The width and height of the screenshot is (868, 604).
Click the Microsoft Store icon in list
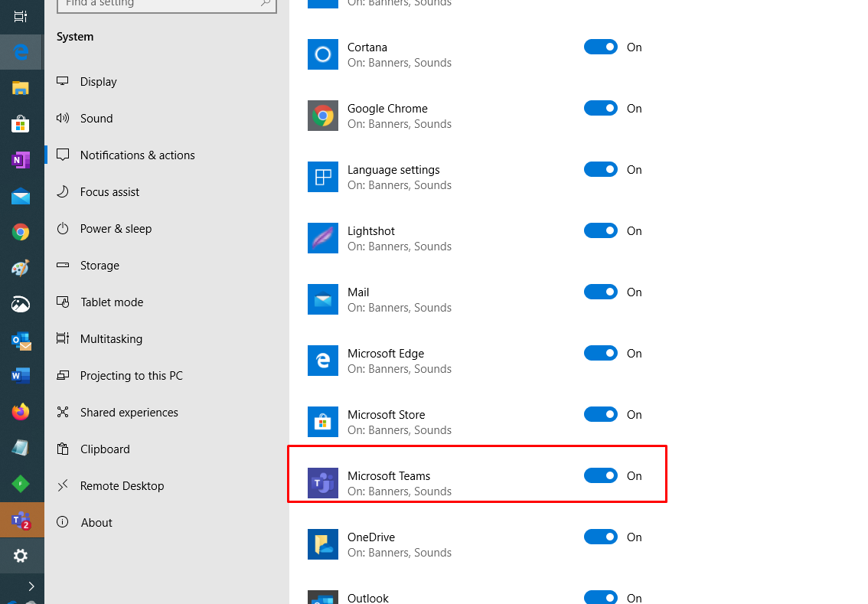pyautogui.click(x=323, y=422)
